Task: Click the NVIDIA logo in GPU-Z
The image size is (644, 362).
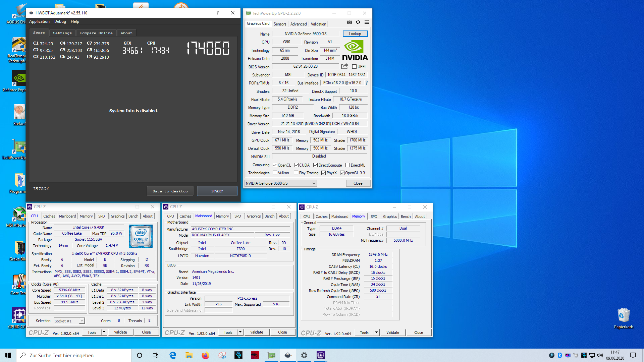Action: 355,50
